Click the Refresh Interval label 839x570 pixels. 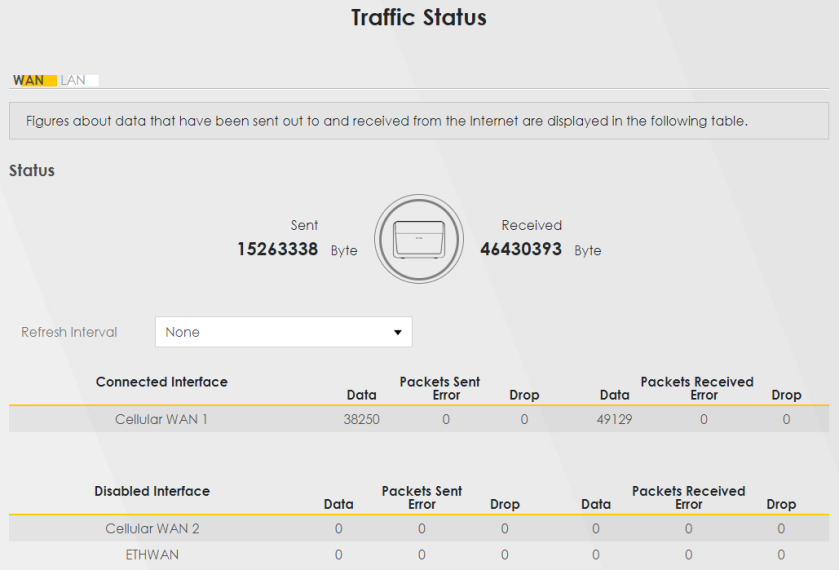tap(69, 332)
